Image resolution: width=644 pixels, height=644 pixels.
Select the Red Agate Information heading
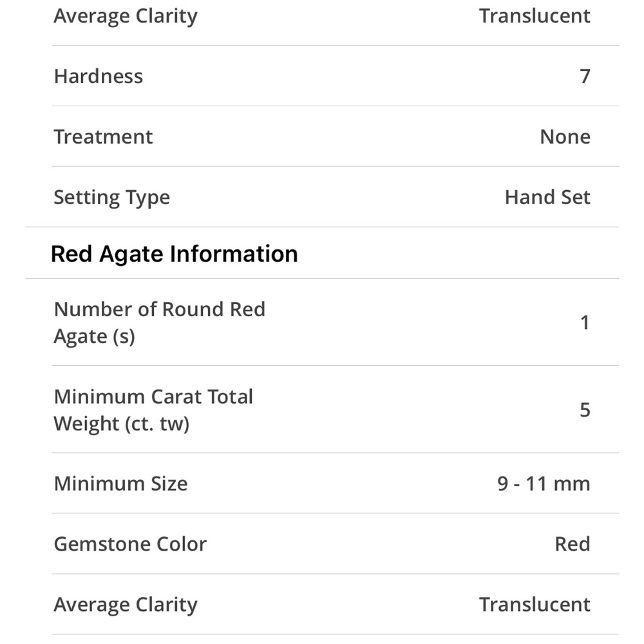(x=174, y=254)
